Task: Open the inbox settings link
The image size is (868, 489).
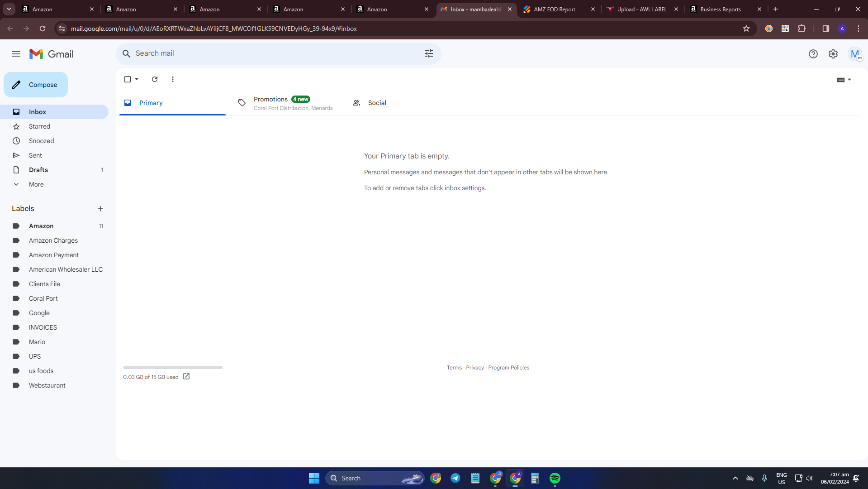Action: coord(465,188)
